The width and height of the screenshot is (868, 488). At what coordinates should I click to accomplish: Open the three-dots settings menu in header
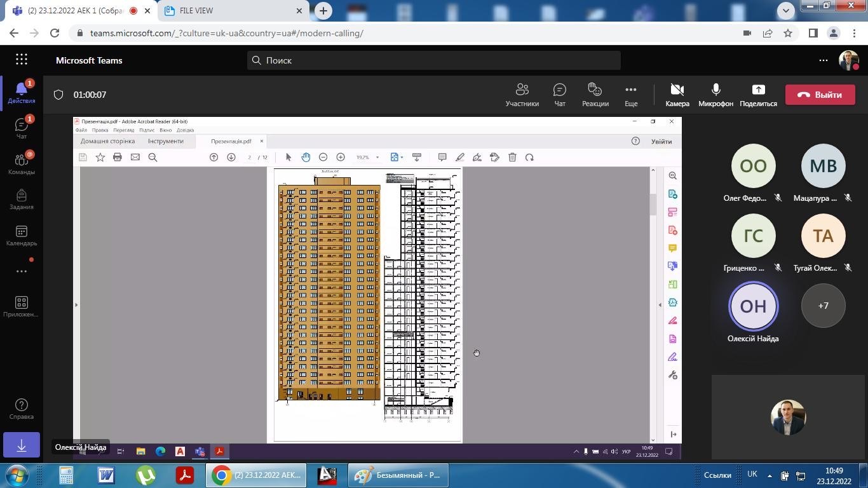point(823,60)
